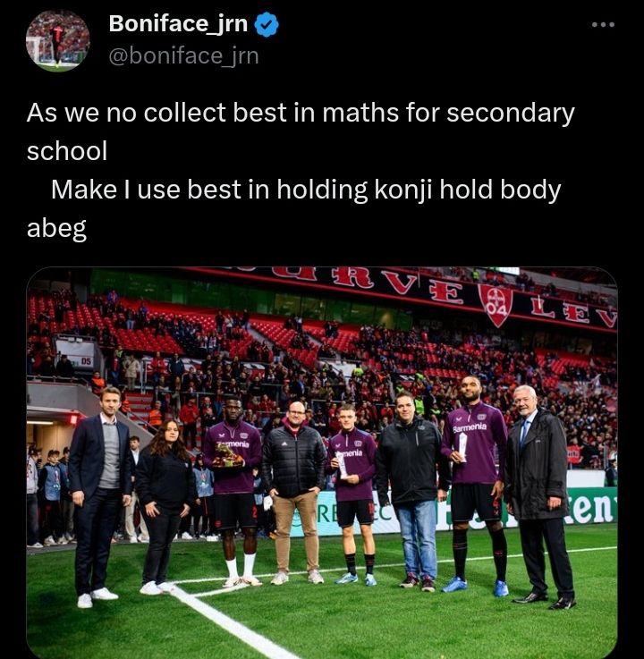Open the @boniface_jrn handle link
Screen dimensions: 644x659
pos(183,56)
